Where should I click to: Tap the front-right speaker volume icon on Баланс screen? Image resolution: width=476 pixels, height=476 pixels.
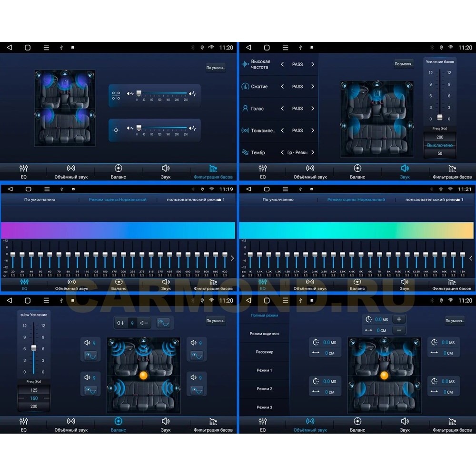[x=193, y=343]
